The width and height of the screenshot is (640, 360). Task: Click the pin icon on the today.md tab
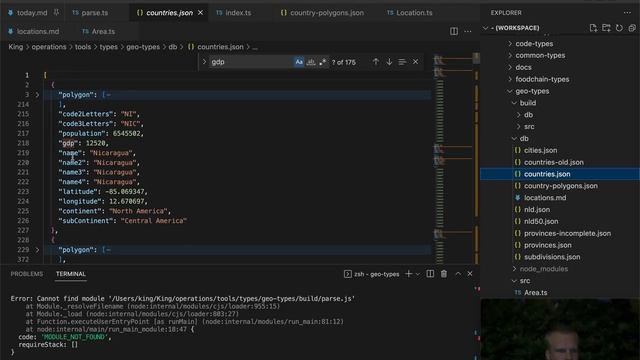coord(56,13)
